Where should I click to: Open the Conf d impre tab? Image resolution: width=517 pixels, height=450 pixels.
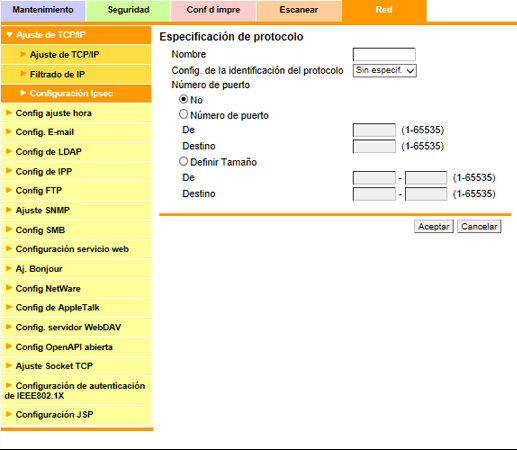(x=213, y=10)
